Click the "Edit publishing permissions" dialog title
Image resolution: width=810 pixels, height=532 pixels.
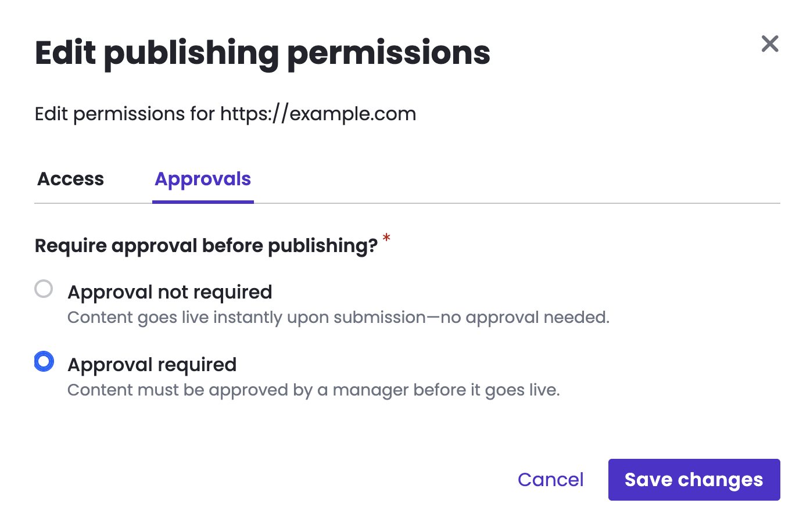pyautogui.click(x=263, y=53)
